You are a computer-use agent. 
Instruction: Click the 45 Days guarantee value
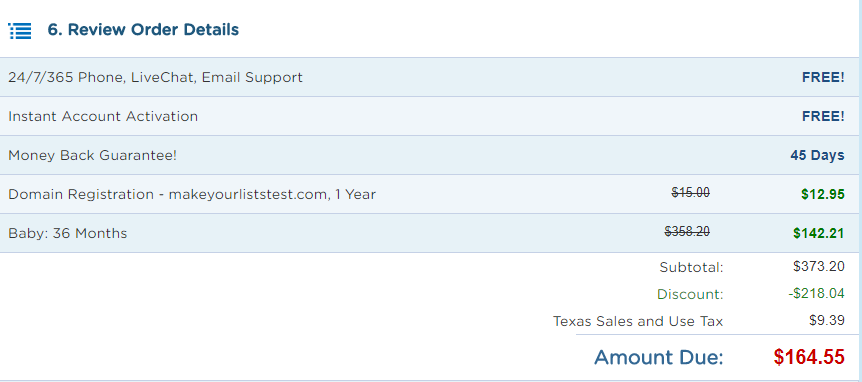(x=817, y=156)
